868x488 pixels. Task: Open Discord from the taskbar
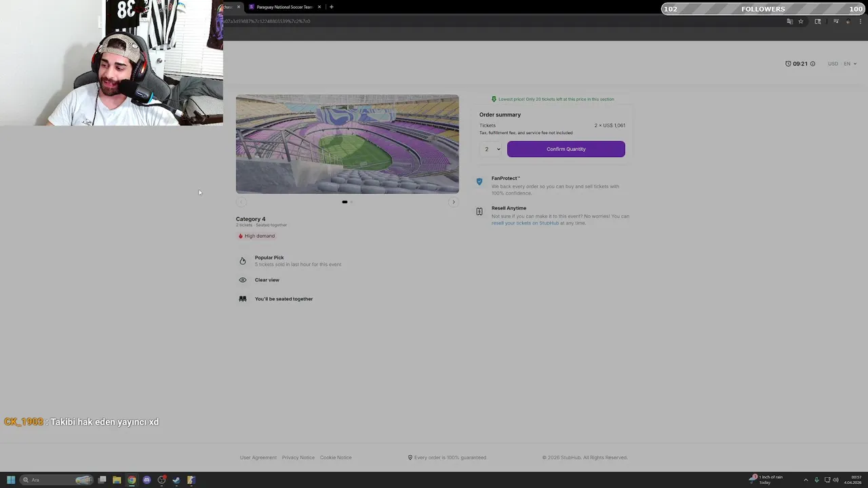[146, 480]
